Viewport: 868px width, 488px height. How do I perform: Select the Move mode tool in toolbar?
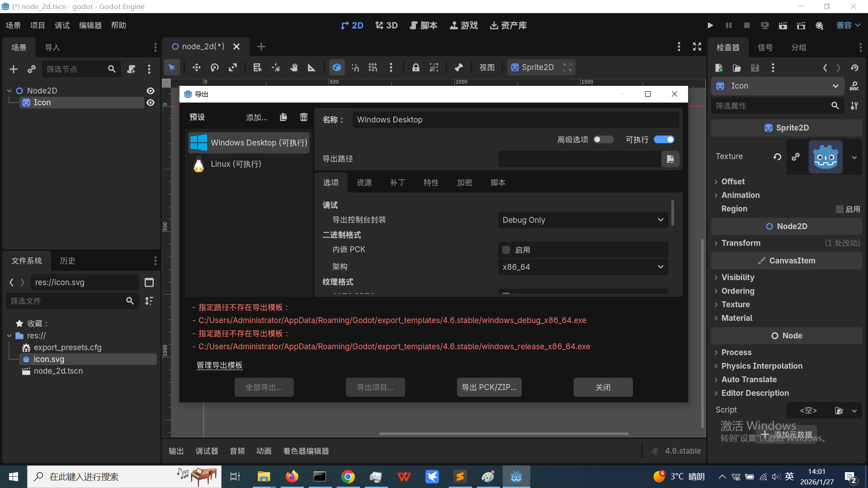click(196, 68)
